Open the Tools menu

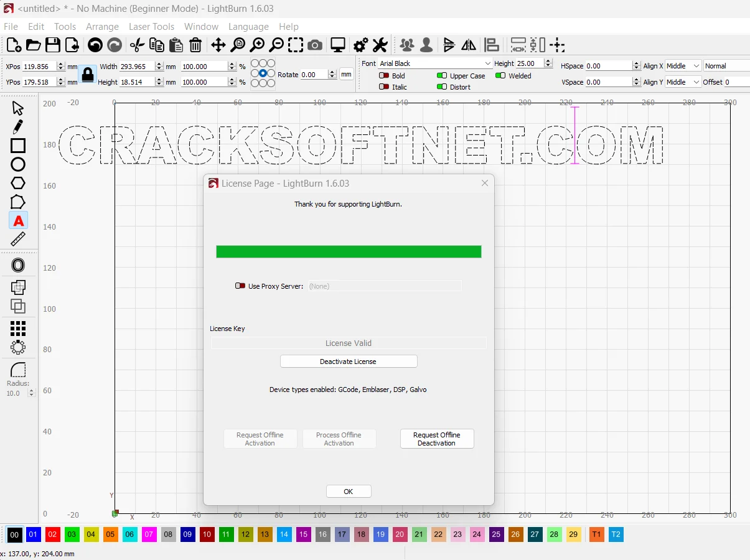(x=65, y=27)
